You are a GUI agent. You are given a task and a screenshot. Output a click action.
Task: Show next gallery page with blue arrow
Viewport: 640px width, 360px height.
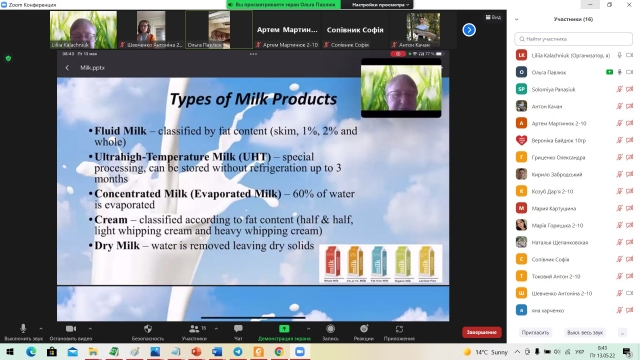(469, 30)
